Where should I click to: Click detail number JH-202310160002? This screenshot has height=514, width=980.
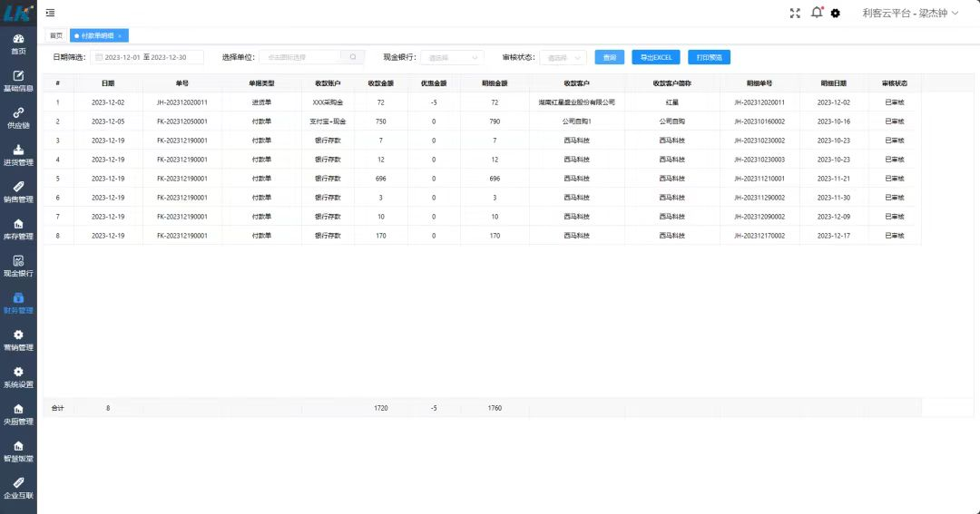(x=759, y=121)
